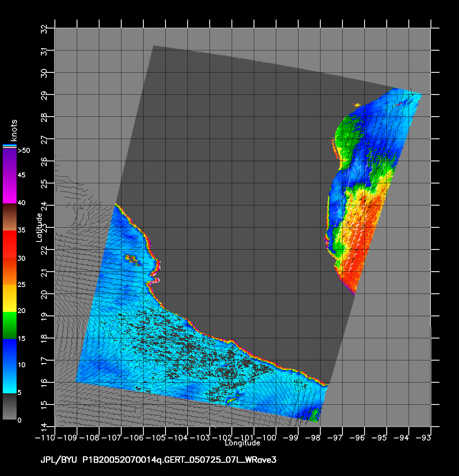Click the "P1B20052070014q.GERT_050725_07L_WRave3" file name
Viewport: 459px width, 476px height.
(179, 460)
